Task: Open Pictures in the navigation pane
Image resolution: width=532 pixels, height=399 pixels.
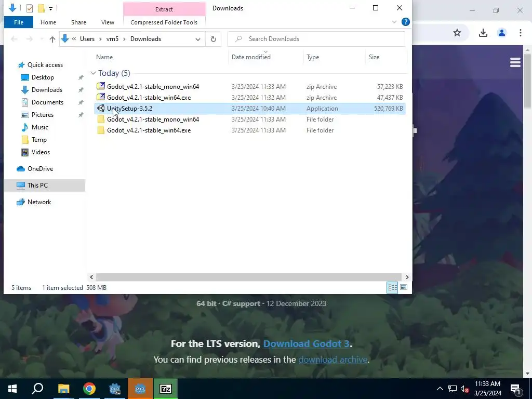Action: (43, 115)
